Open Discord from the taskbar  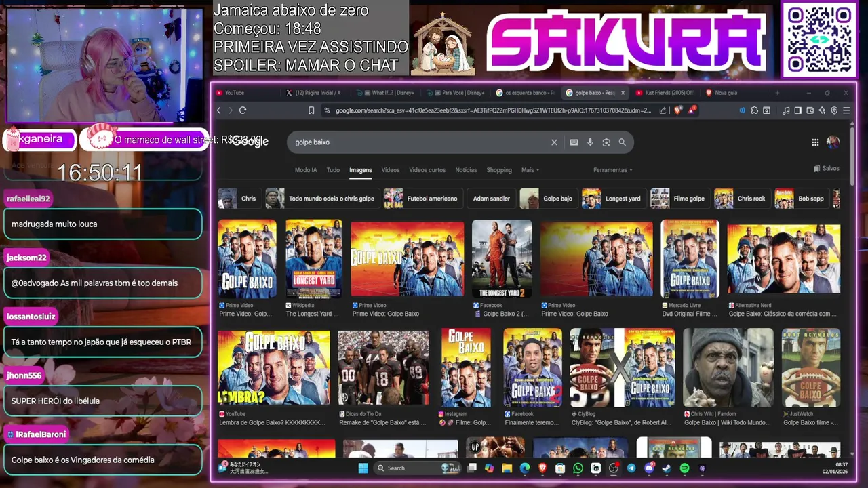[x=649, y=468]
